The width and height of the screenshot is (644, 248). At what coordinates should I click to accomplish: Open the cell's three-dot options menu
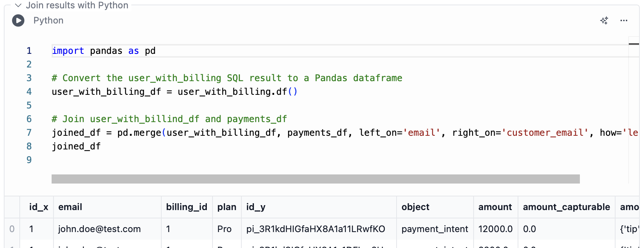(624, 20)
